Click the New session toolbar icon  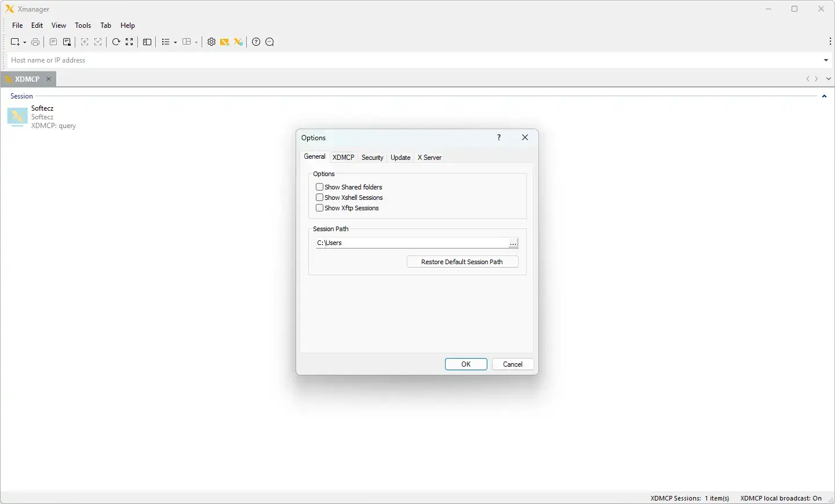click(x=15, y=42)
